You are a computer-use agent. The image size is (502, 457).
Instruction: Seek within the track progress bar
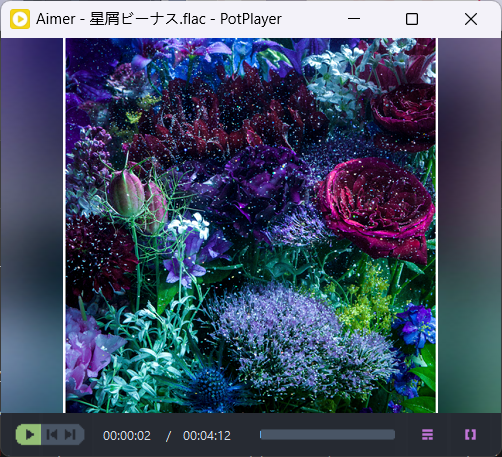(327, 435)
